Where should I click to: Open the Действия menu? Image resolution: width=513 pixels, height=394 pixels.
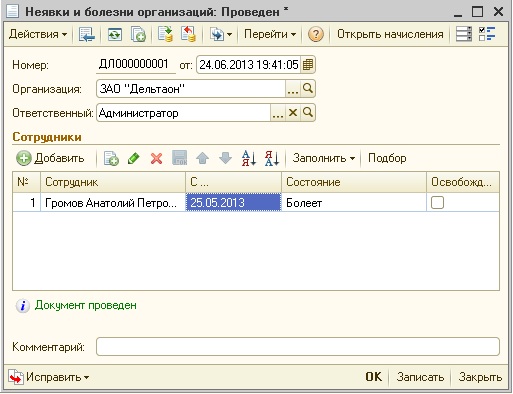coord(38,34)
